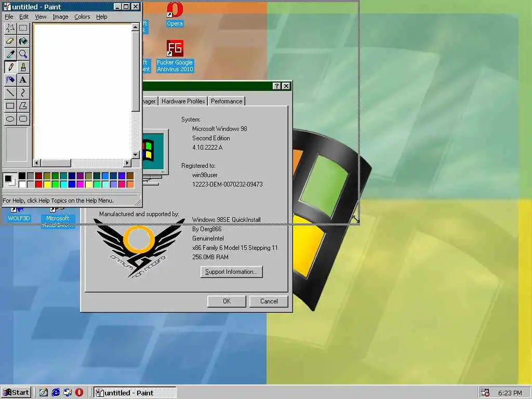Click the question mark help button in dialog

click(x=277, y=86)
